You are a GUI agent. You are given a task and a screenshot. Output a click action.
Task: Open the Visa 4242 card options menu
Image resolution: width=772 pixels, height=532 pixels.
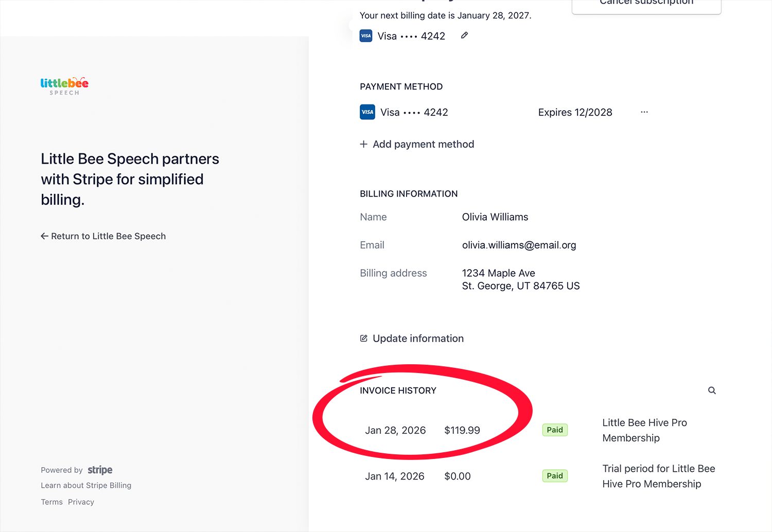click(644, 112)
